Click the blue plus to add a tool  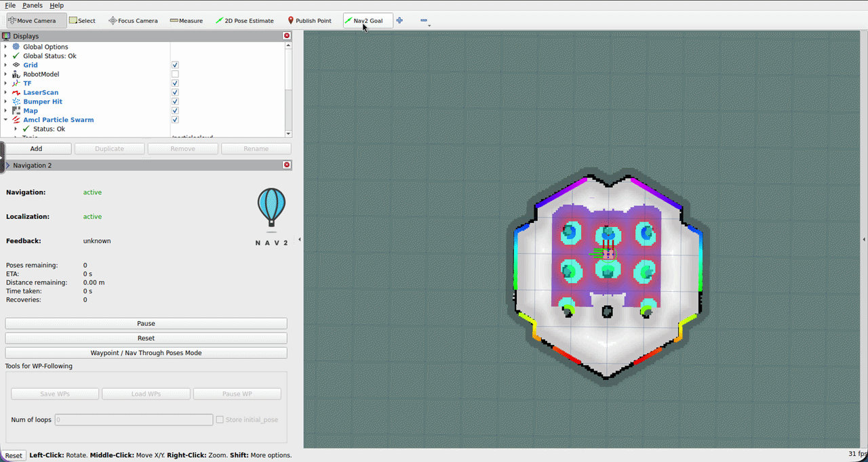pyautogui.click(x=399, y=20)
